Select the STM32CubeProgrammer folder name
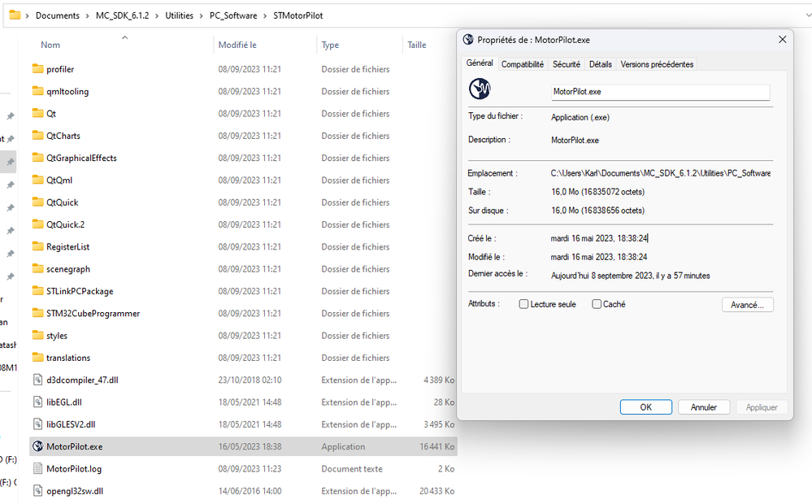812x504 pixels. pyautogui.click(x=93, y=314)
